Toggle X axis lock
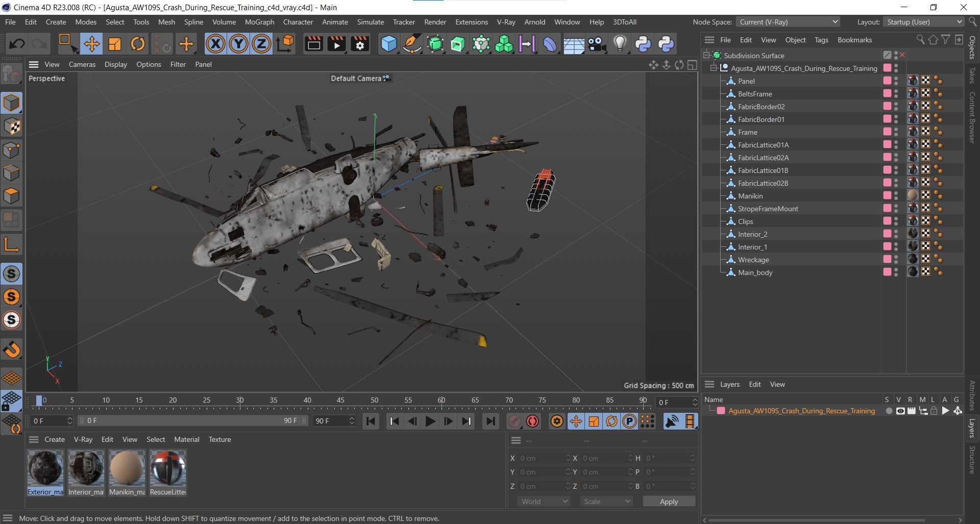 (215, 44)
